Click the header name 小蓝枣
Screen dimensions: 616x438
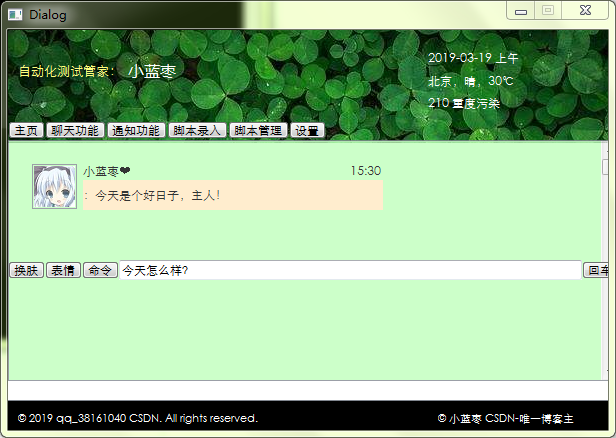point(152,71)
